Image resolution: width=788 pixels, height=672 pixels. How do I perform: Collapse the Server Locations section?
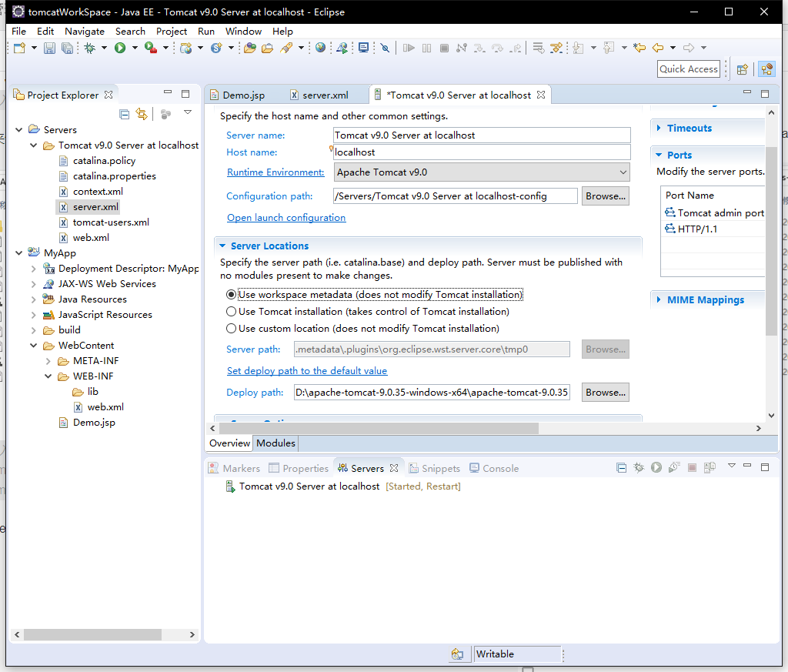pos(222,246)
